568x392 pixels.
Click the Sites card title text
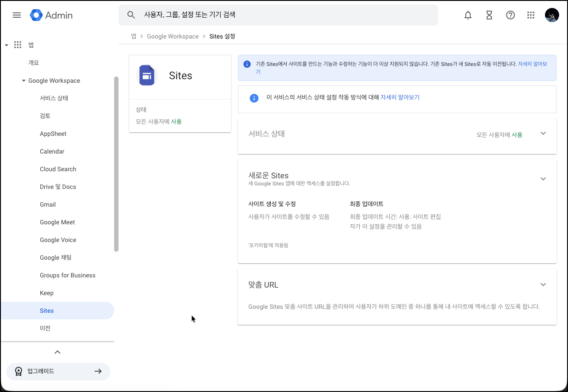pyautogui.click(x=180, y=76)
